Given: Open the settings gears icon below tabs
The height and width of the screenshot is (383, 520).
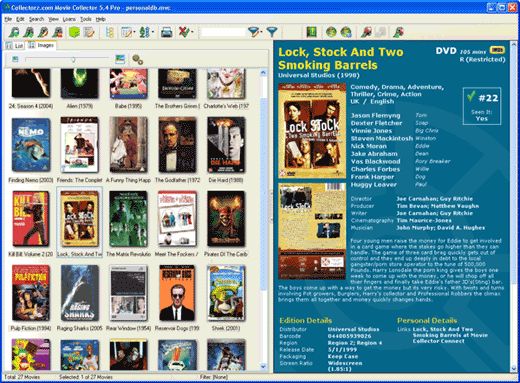Looking at the screenshot, I should 137,59.
